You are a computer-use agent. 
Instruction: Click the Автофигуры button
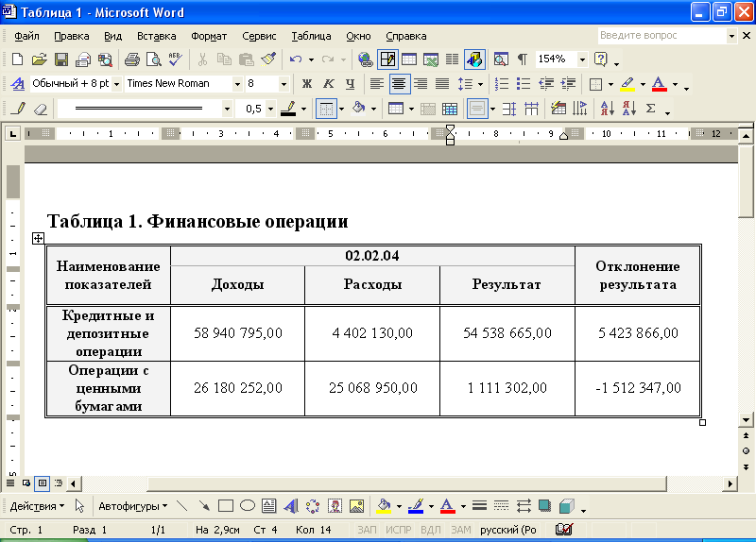click(x=132, y=506)
